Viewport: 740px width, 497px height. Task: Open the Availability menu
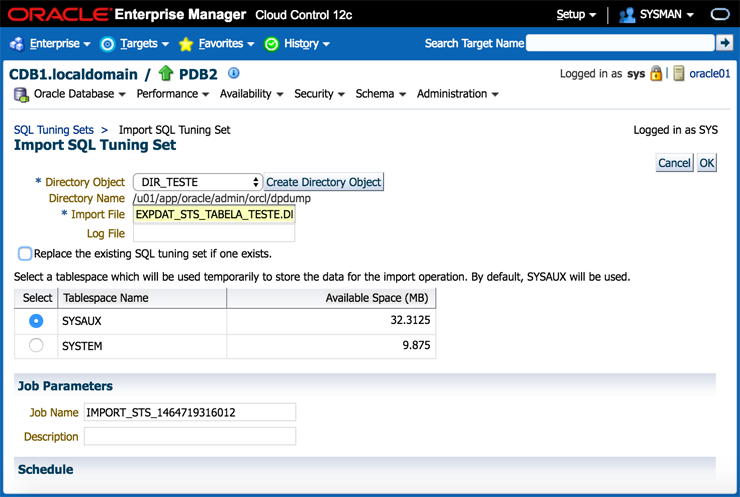[x=250, y=94]
